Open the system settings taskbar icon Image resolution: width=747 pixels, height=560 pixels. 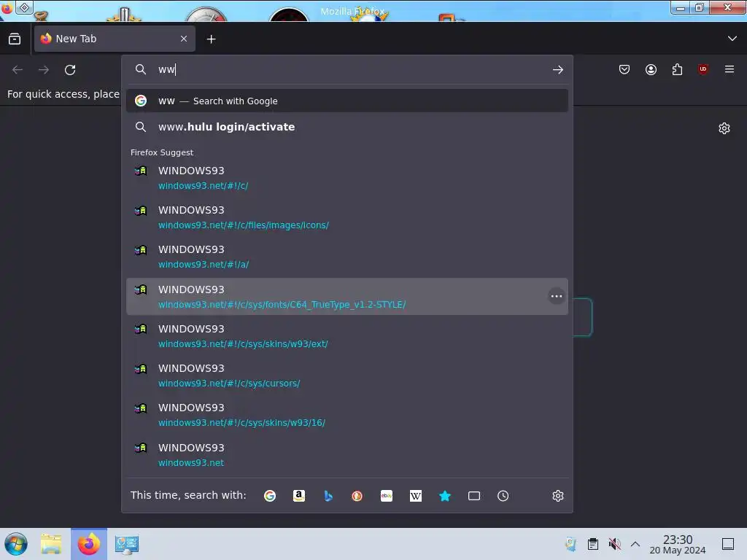(127, 544)
